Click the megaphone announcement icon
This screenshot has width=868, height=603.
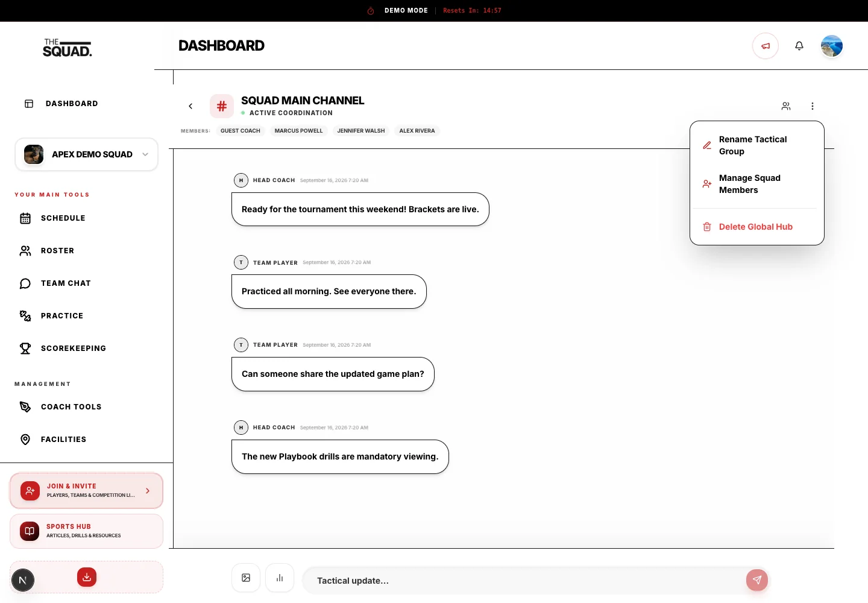click(x=766, y=46)
